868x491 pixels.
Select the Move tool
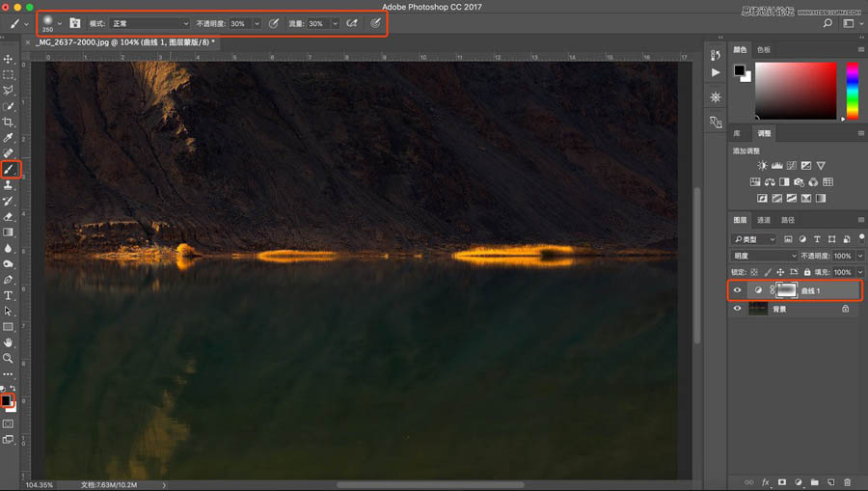tap(9, 59)
